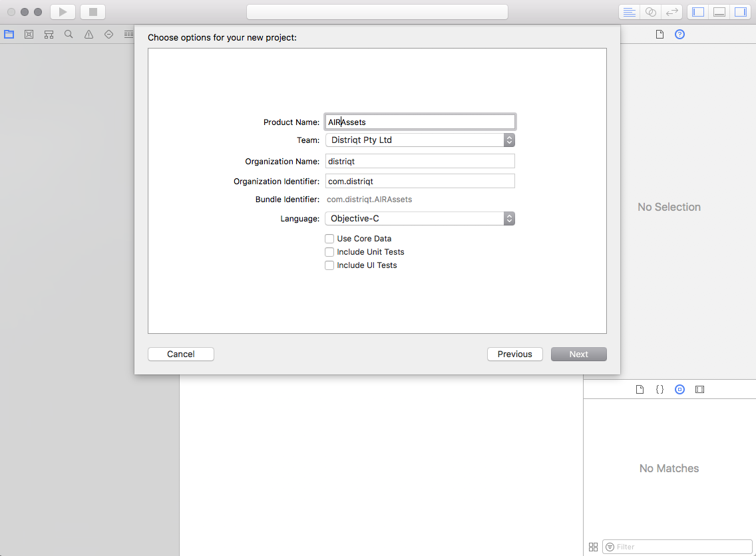Enable Include Unit Tests checkbox
The image size is (756, 556).
pos(329,252)
